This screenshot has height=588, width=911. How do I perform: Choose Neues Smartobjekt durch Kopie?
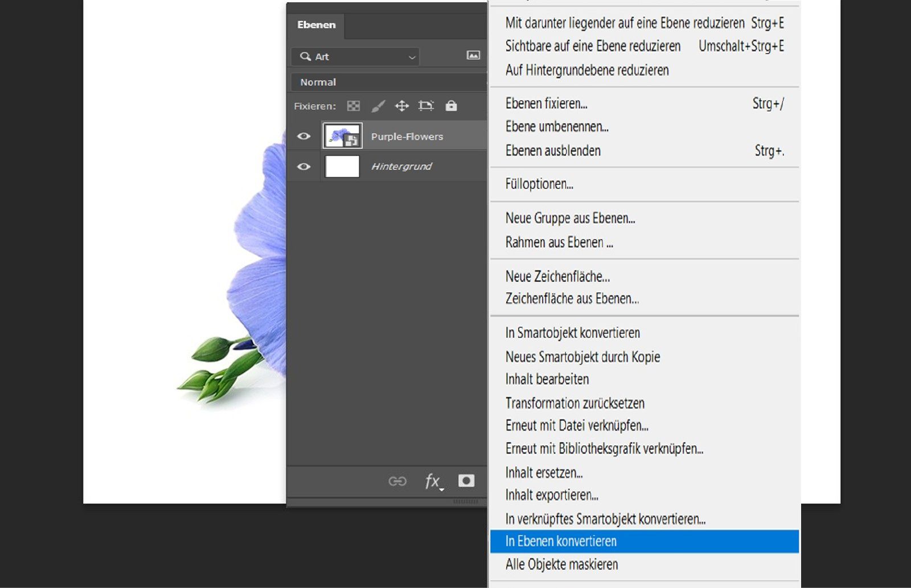[645, 357]
